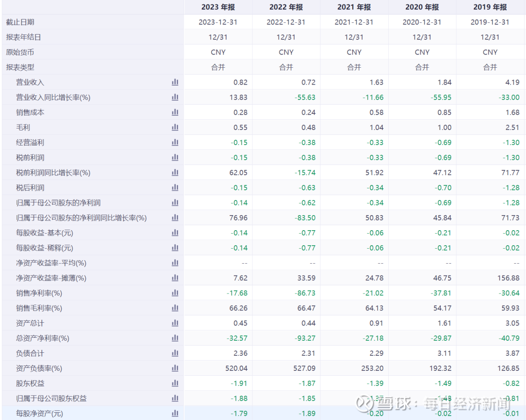
Task: Click the 报表类型 row label
Action: [x=20, y=67]
